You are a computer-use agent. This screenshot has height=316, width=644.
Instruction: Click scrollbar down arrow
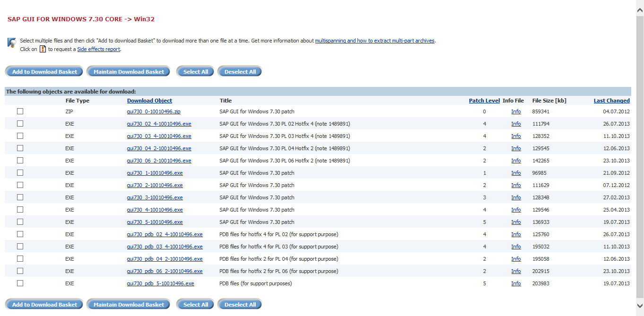pos(640,305)
